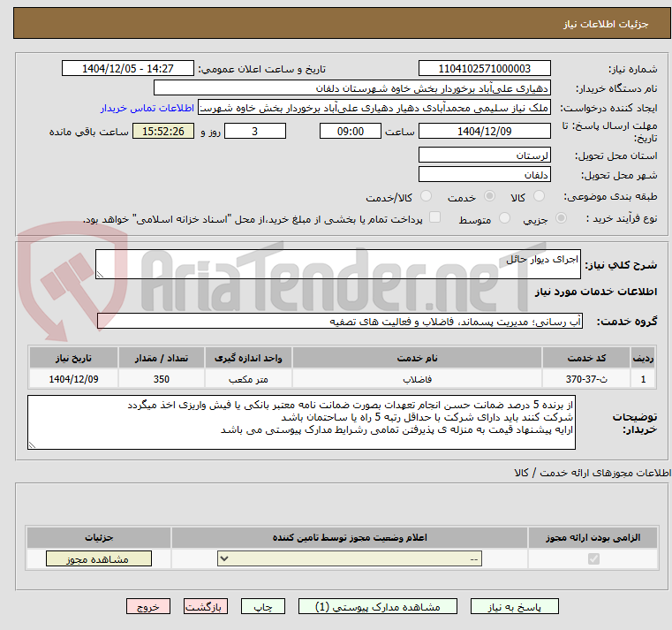This screenshot has height=630, width=672.
Task: Click the اعلام وضعیت مجوز توسط تامین کننده header
Action: (x=350, y=537)
